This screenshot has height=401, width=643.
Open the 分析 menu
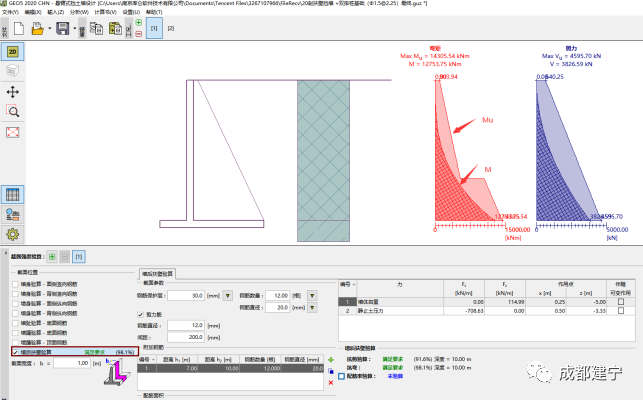click(79, 12)
